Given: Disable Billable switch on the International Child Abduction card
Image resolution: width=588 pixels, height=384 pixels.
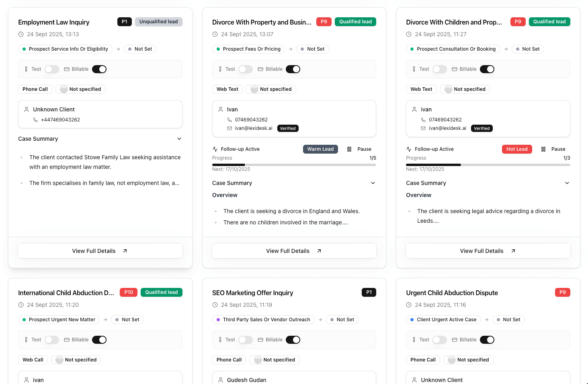Looking at the screenshot, I should [99, 340].
